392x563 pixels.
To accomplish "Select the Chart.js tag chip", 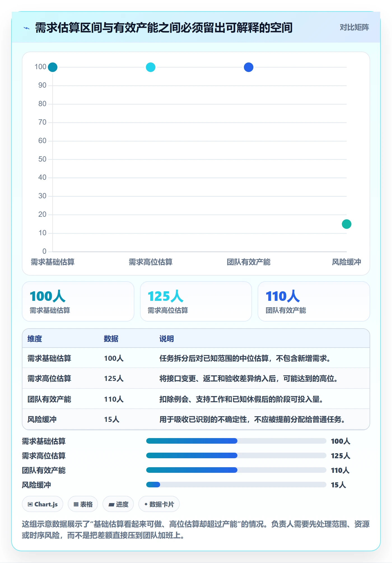I will coord(43,504).
